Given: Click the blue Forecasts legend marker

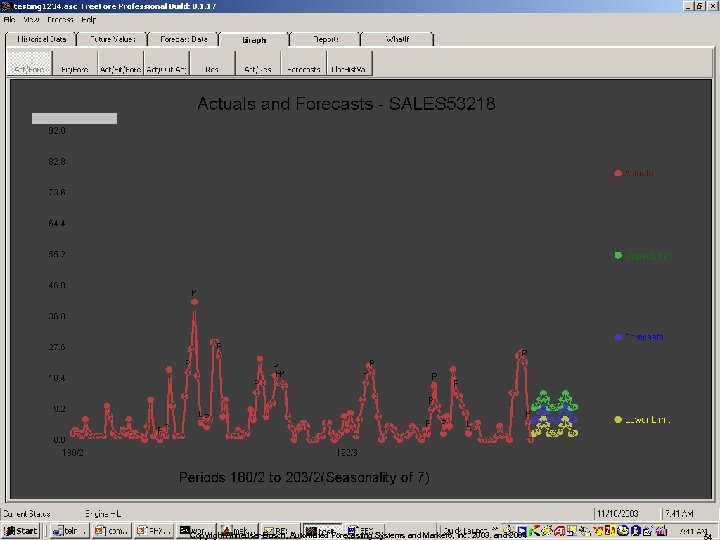Looking at the screenshot, I should coord(618,337).
